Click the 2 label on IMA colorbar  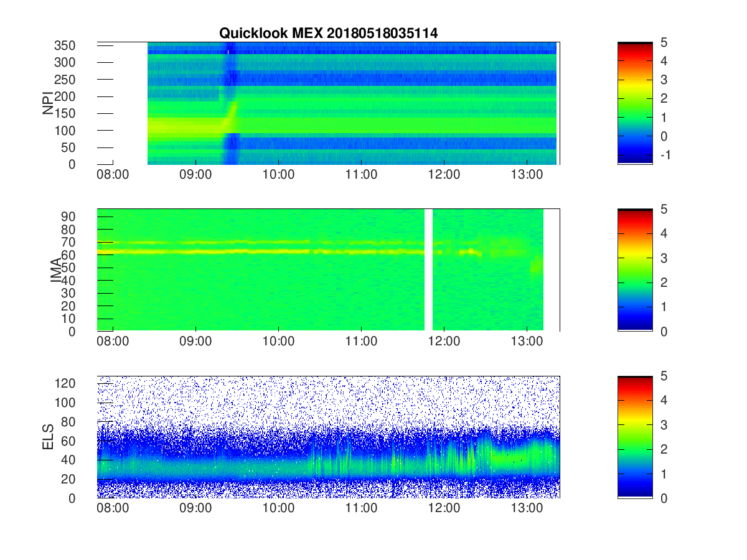pos(664,282)
